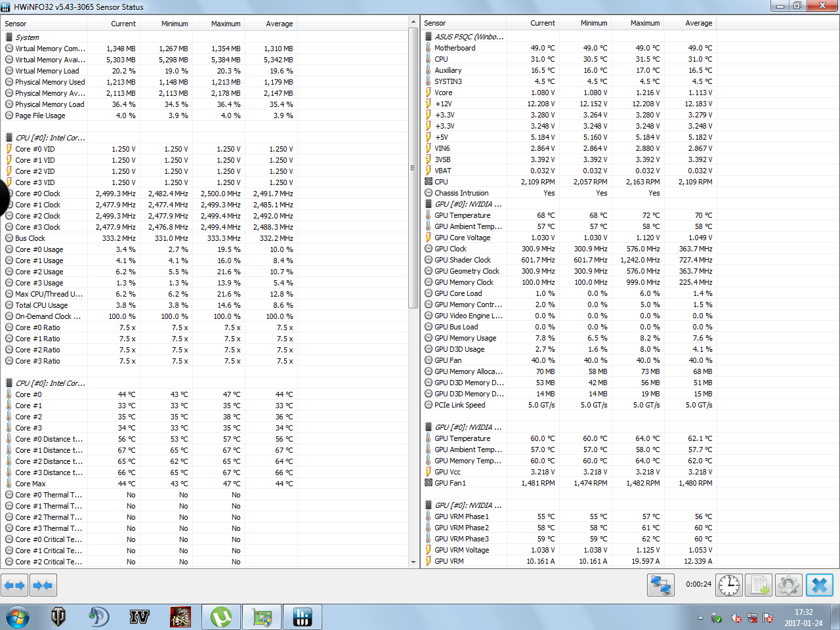840x630 pixels.
Task: Click the icon beside Page File Usage
Action: [x=9, y=115]
